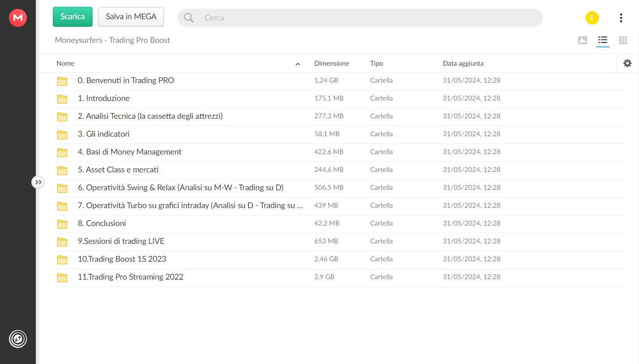Screen dimensions: 639x364
Task: Open the three-dot more options menu
Action: pos(621,18)
